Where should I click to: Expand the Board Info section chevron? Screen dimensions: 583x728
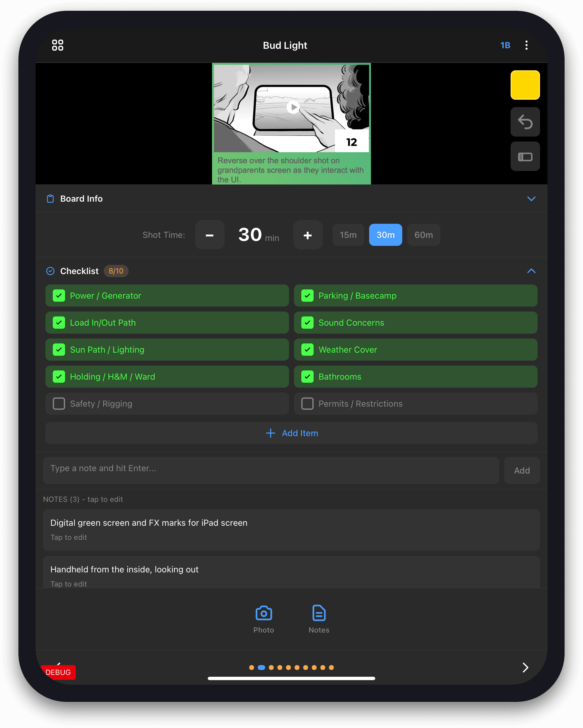coord(531,199)
